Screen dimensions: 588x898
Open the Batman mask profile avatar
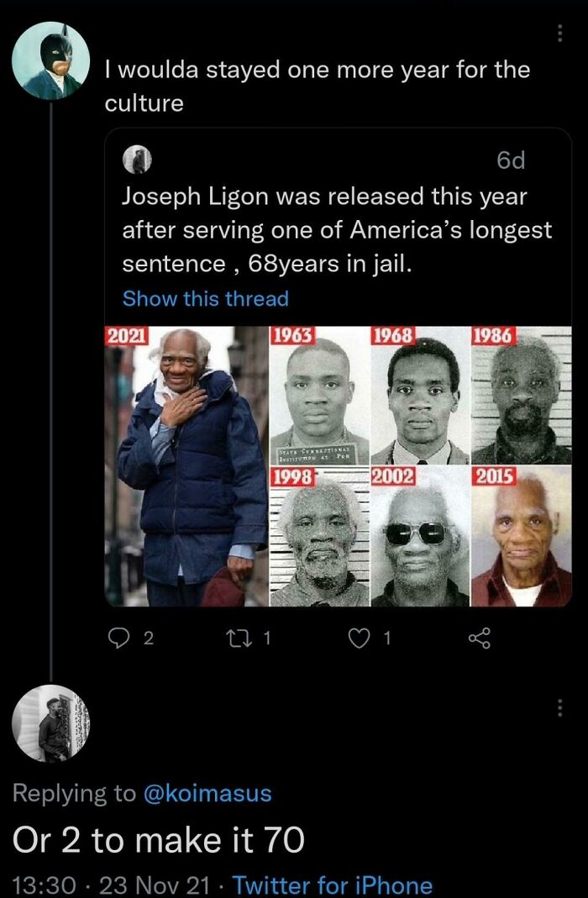[x=51, y=60]
